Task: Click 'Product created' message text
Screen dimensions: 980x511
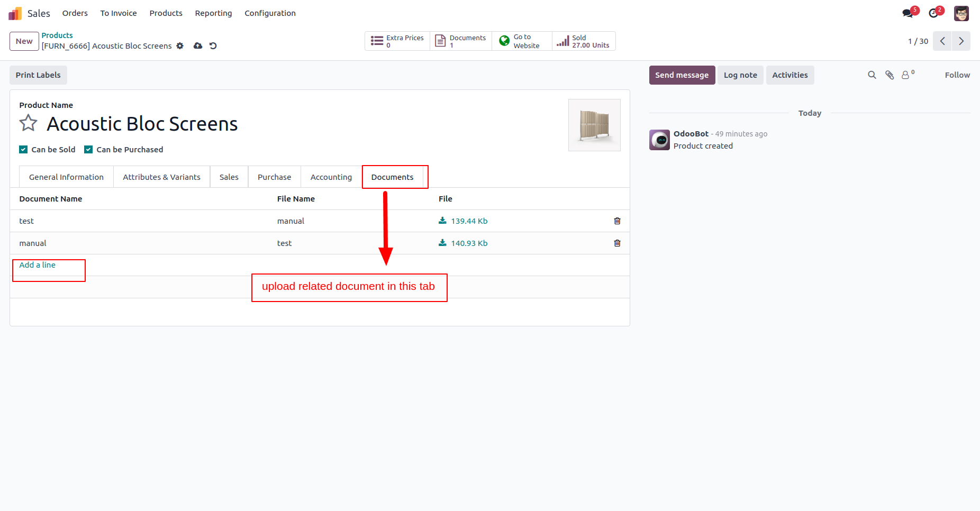Action: [703, 146]
